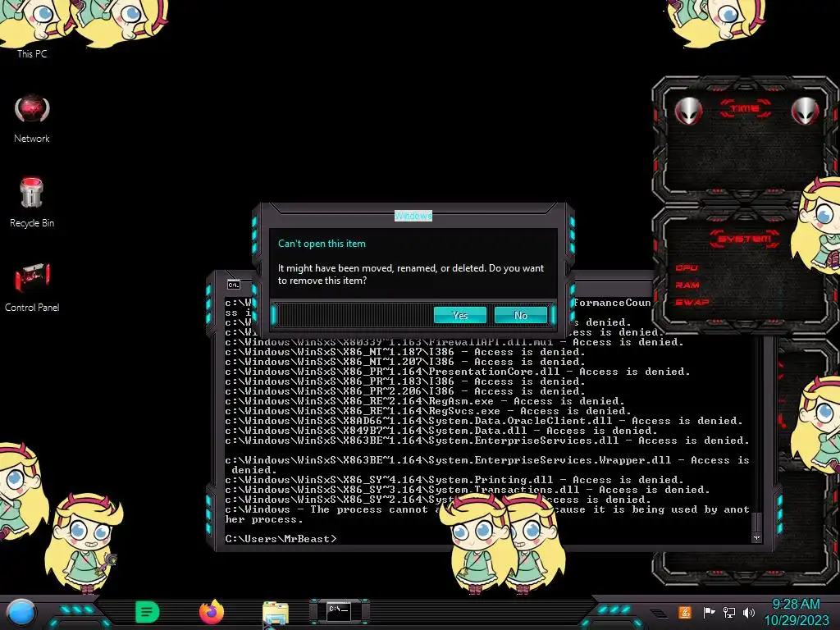Click the 'Can't open this item' heading
Screen dimensions: 840x630
tap(322, 243)
